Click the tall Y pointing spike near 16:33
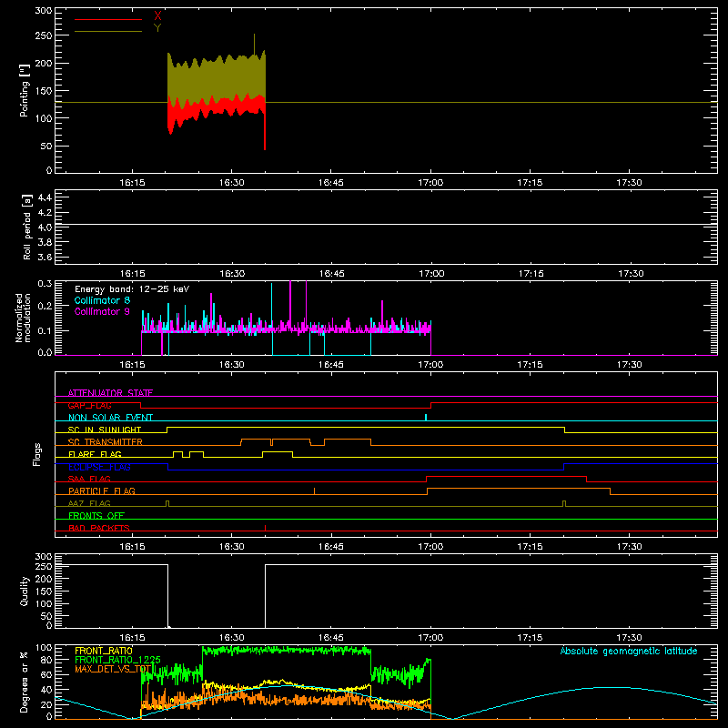The width and height of the screenshot is (728, 728). click(254, 44)
